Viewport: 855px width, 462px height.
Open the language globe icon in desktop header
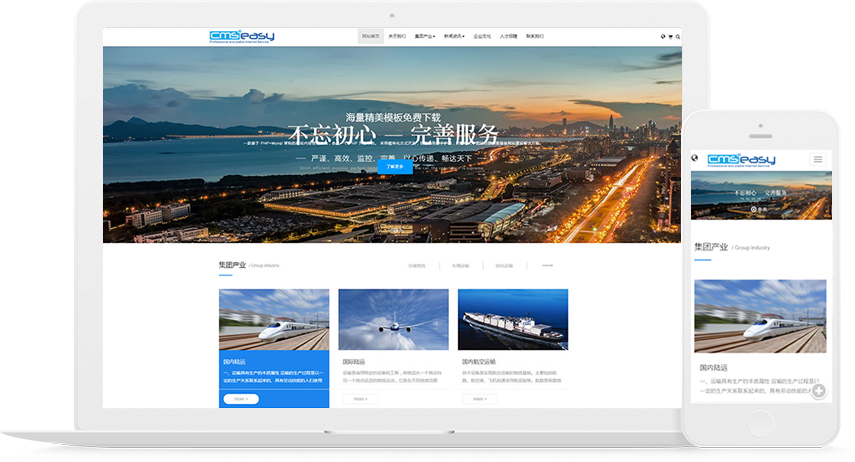[663, 37]
